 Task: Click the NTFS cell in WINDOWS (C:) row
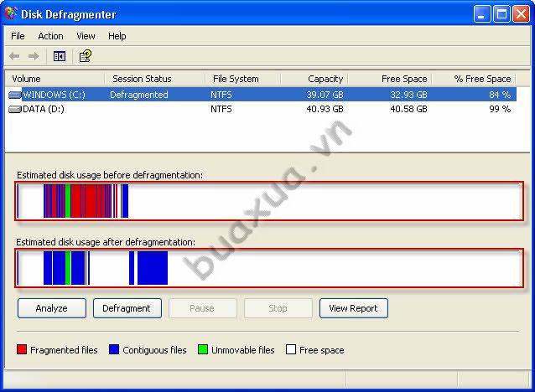tap(221, 95)
